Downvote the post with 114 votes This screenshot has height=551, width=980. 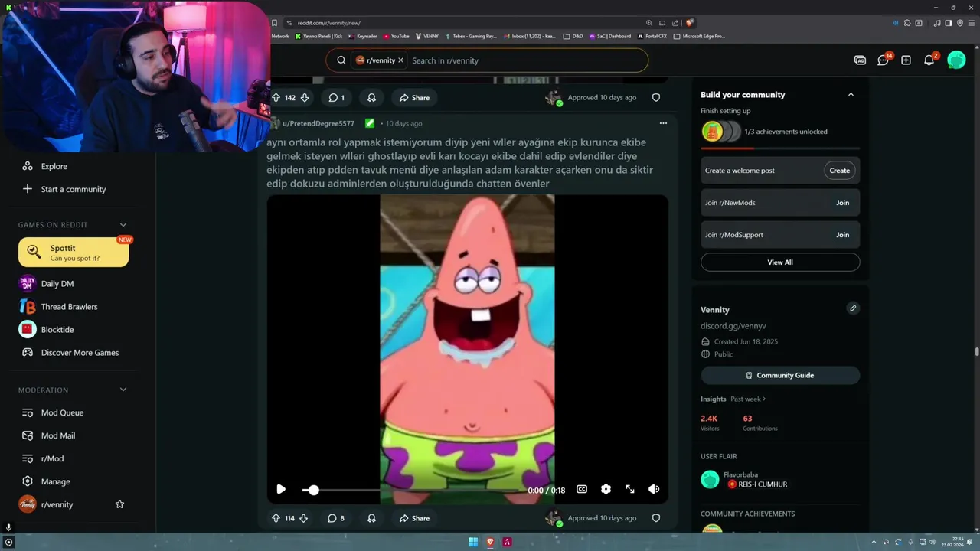tap(304, 518)
